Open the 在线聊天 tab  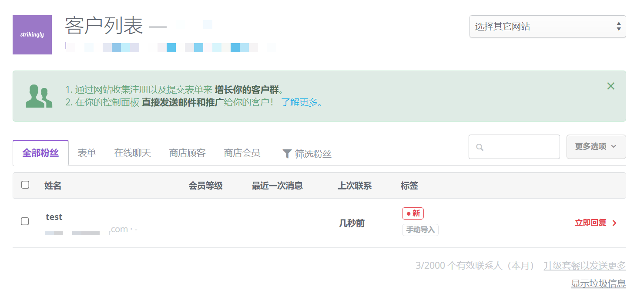coord(132,153)
